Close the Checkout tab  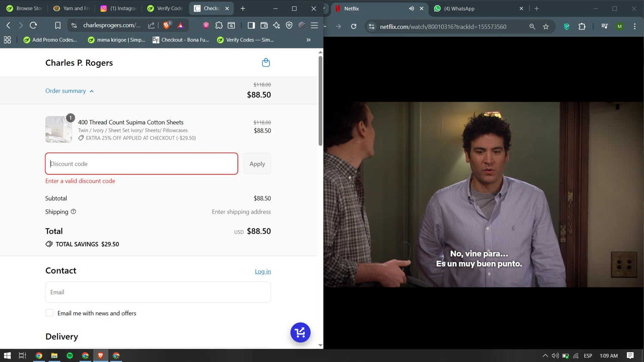(x=227, y=9)
